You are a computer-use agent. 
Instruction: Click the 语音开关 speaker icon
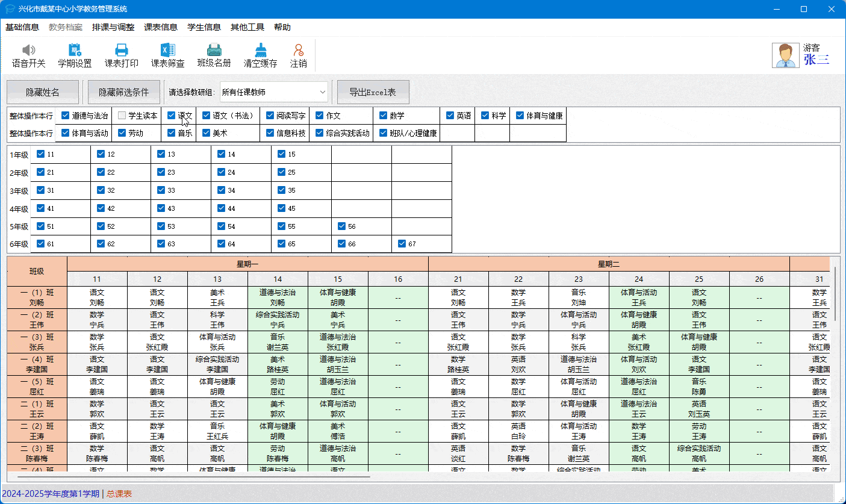pyautogui.click(x=28, y=51)
